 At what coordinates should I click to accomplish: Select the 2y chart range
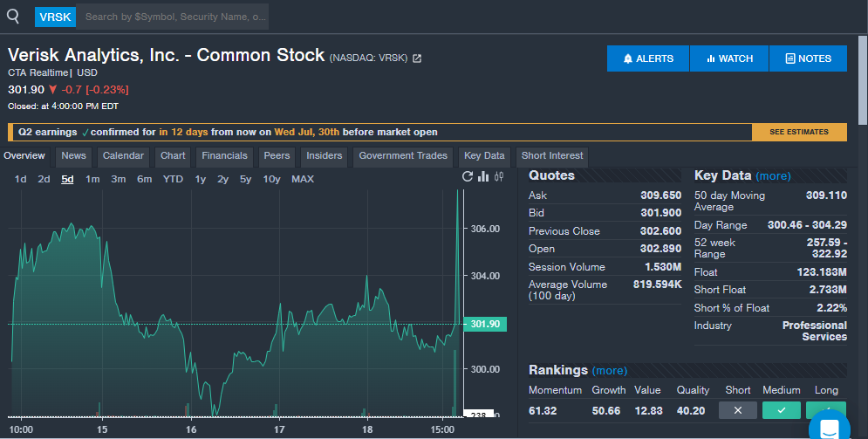point(223,180)
